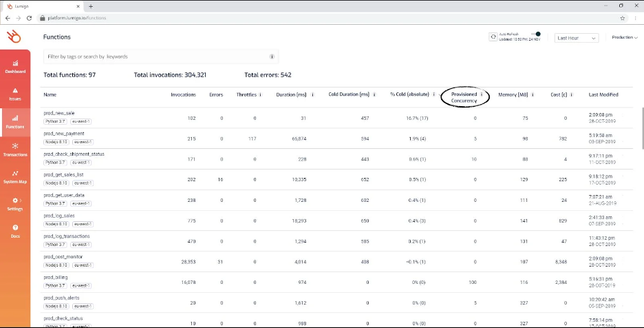Click info icon in the filter search box
644x328 pixels.
272,57
